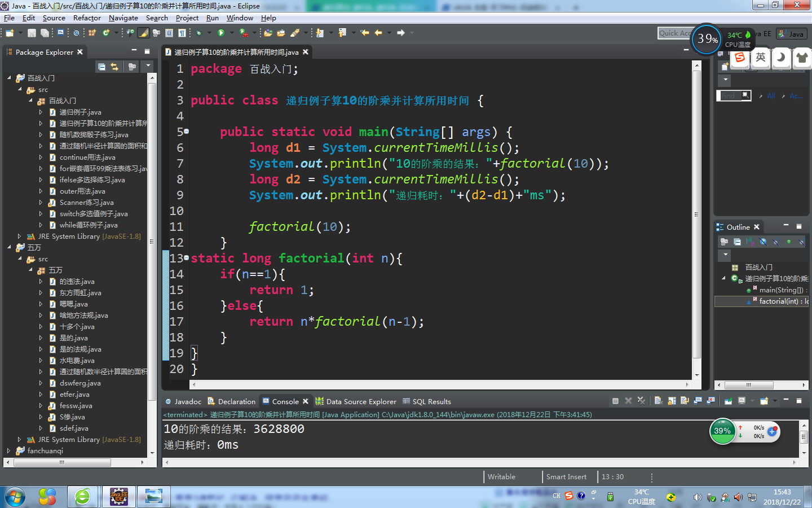Click the Clear Console icon

[658, 401]
